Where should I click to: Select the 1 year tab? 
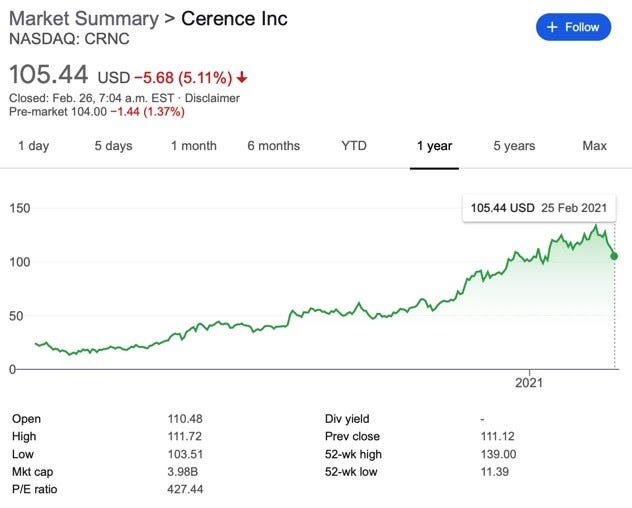coord(434,146)
